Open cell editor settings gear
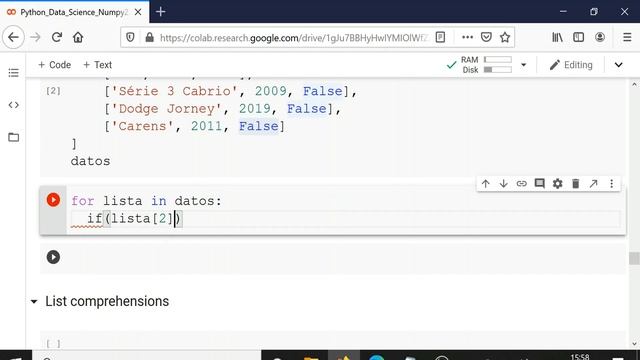The width and height of the screenshot is (640, 360). (558, 184)
